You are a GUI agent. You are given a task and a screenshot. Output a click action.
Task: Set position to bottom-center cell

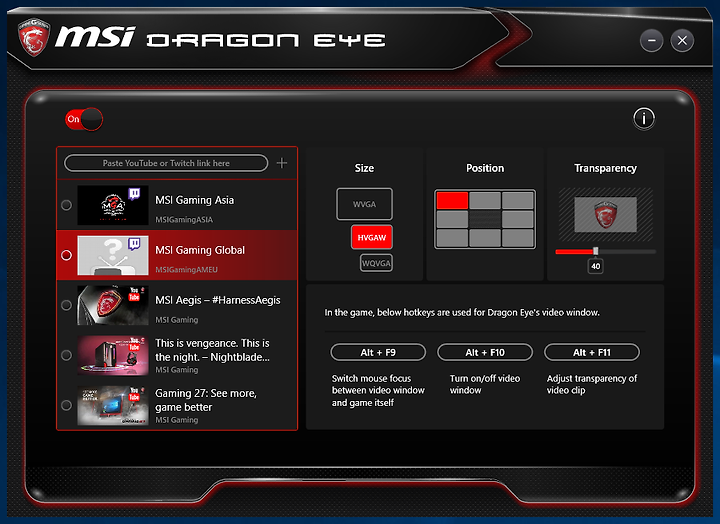point(485,238)
